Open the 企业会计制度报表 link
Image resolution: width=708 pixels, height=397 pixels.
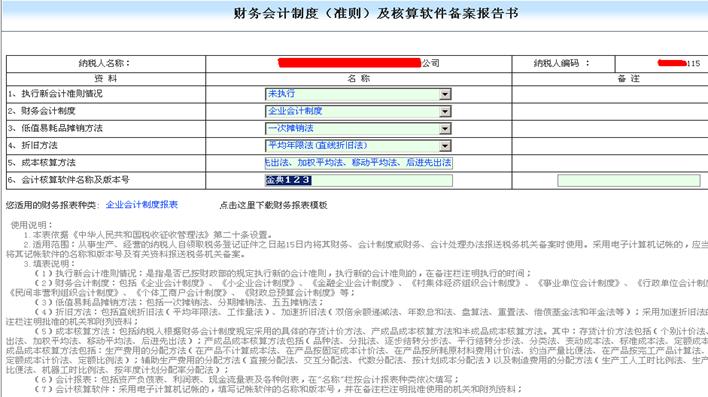point(142,205)
